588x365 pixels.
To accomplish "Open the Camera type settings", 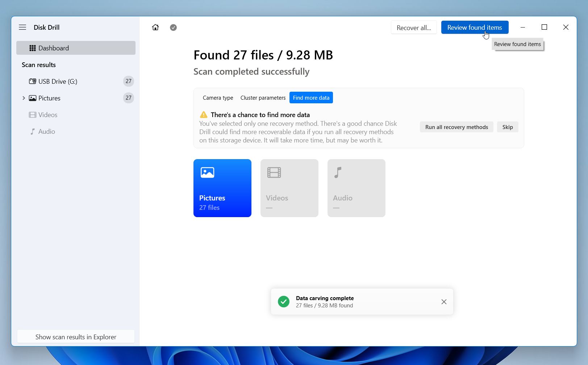I will (218, 98).
